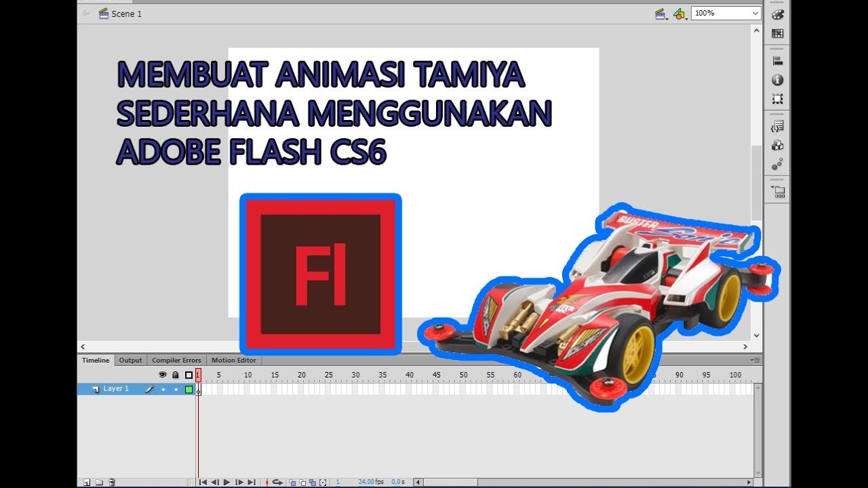The width and height of the screenshot is (868, 488).
Task: Click the New Layer button
Action: click(87, 483)
